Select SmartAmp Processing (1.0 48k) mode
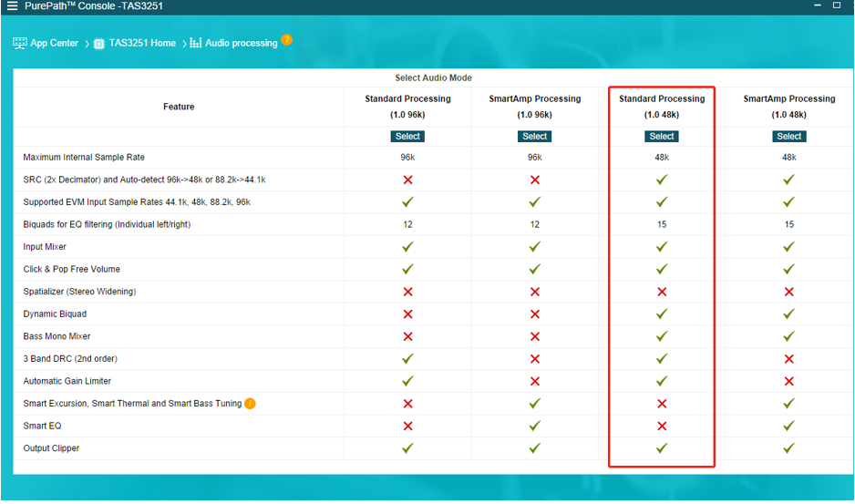The width and height of the screenshot is (855, 504). (789, 137)
